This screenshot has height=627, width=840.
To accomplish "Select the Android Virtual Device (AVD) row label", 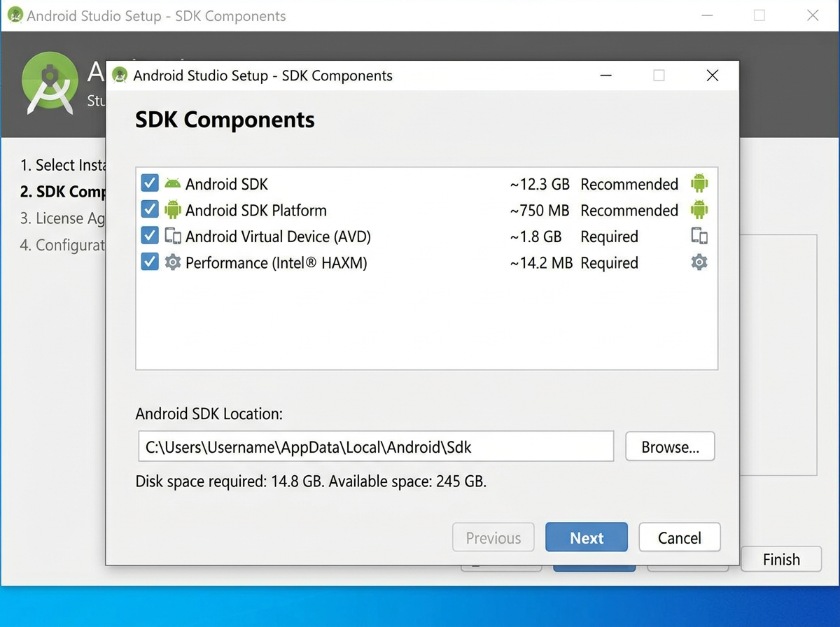I will 278,237.
